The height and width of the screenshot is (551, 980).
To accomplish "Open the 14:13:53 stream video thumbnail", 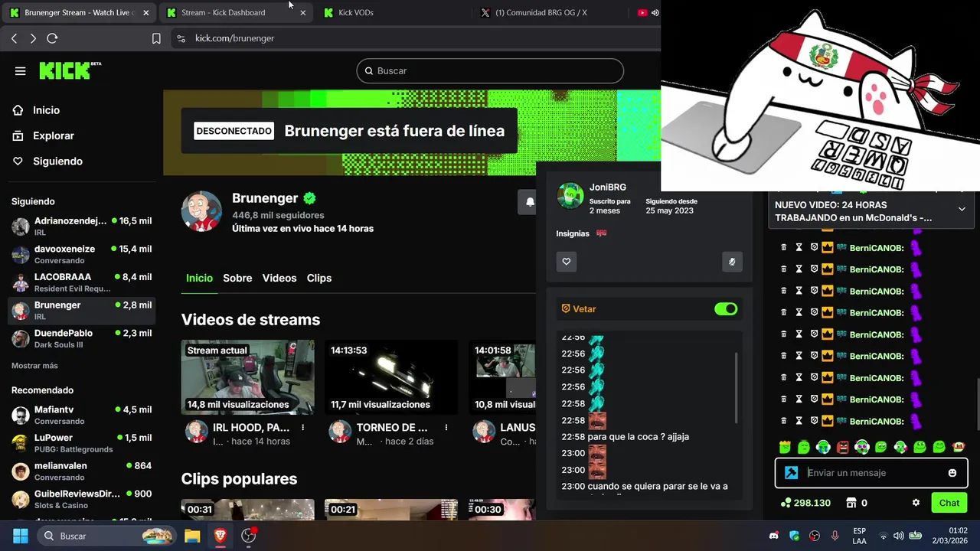I will pyautogui.click(x=391, y=377).
